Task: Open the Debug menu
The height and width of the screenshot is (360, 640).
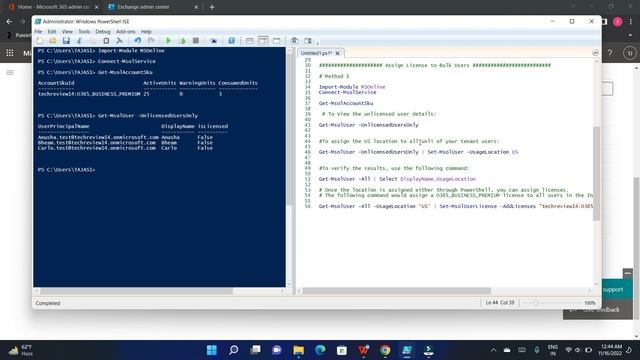Action: coord(103,31)
